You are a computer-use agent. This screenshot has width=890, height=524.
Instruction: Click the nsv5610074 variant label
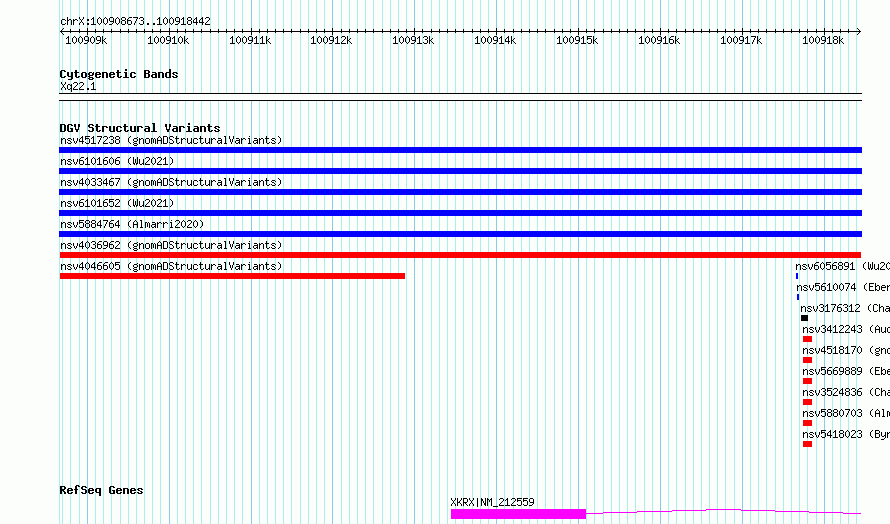(826, 287)
